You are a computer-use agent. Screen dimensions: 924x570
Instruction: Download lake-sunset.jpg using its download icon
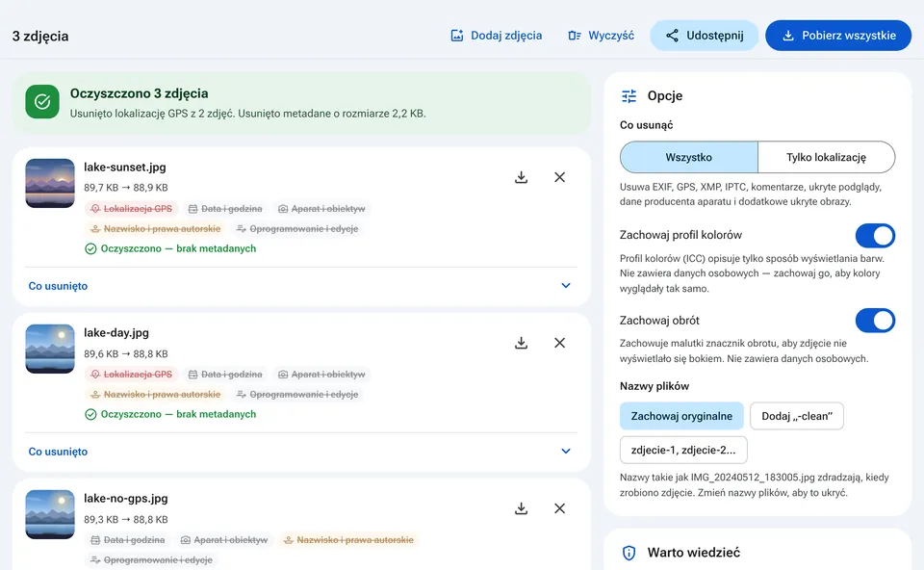(521, 177)
